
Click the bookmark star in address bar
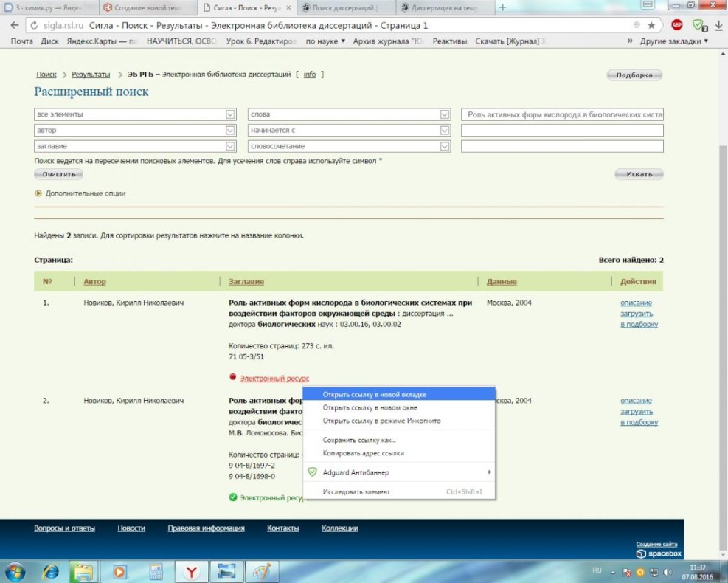(651, 25)
